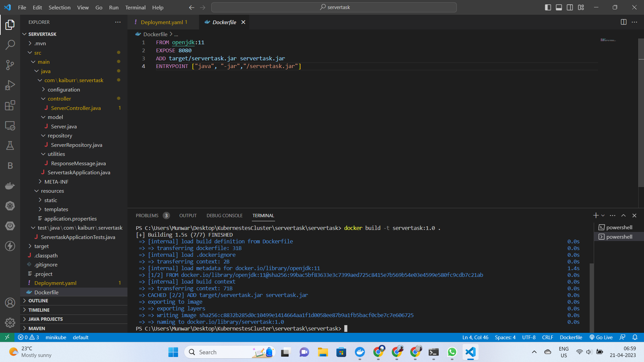Open the Testing view
The image size is (644, 362).
[10, 145]
